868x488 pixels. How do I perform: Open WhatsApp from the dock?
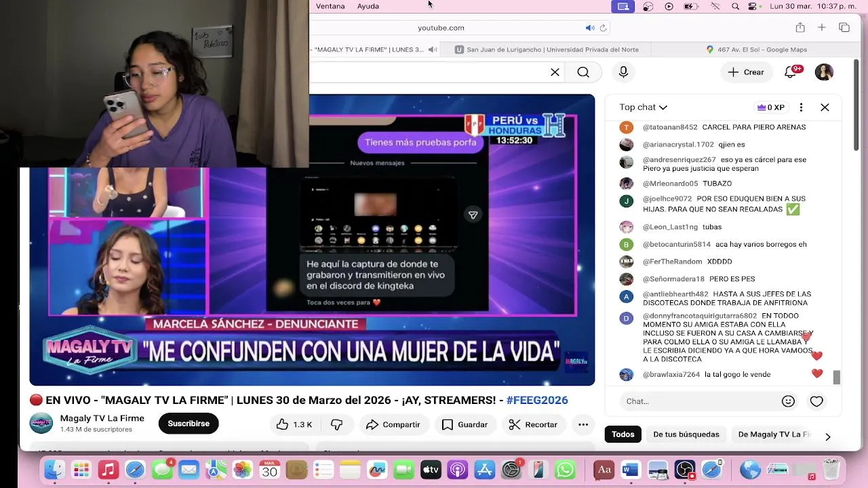pos(565,469)
